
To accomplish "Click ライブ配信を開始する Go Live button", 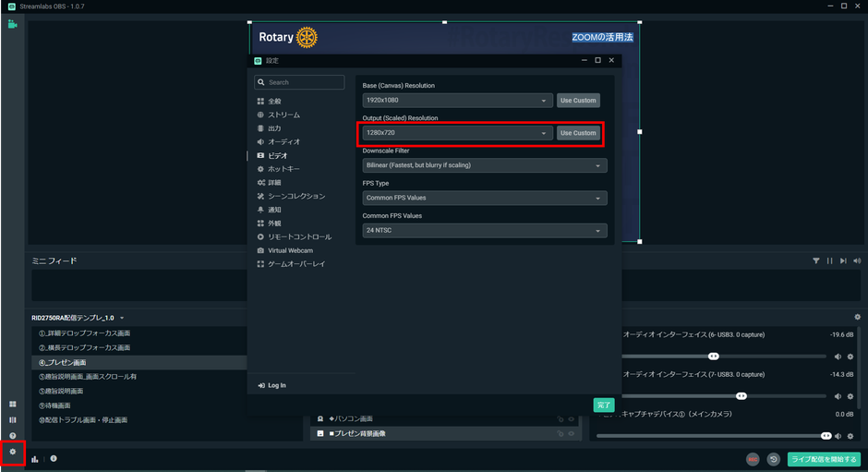I will tap(824, 459).
